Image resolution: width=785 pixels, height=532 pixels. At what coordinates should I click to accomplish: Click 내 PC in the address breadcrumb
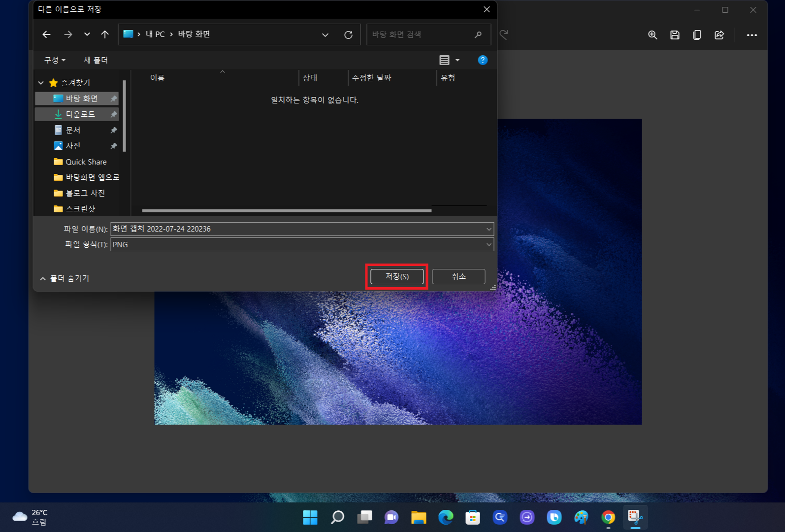[x=155, y=34]
